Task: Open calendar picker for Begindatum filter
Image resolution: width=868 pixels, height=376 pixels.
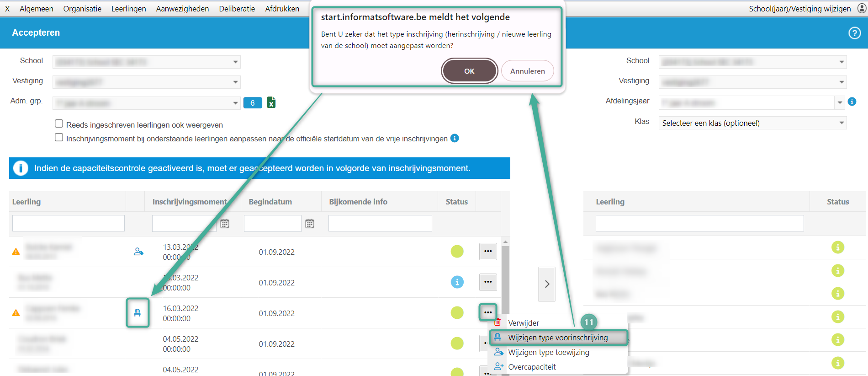Action: point(310,224)
